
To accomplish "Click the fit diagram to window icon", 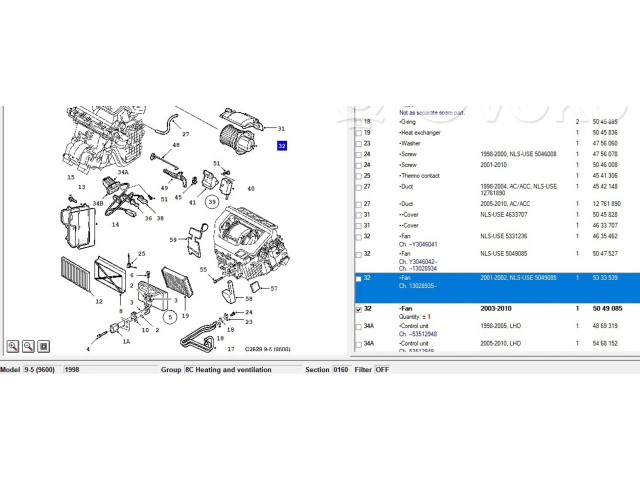I will [x=44, y=345].
